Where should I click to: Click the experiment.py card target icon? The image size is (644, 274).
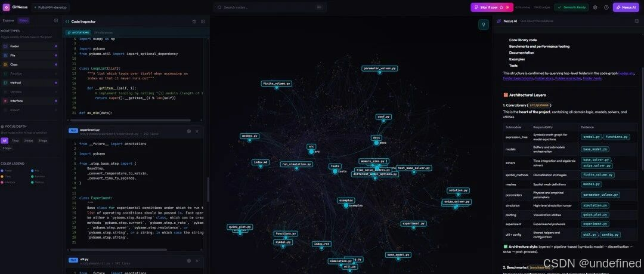[189, 131]
